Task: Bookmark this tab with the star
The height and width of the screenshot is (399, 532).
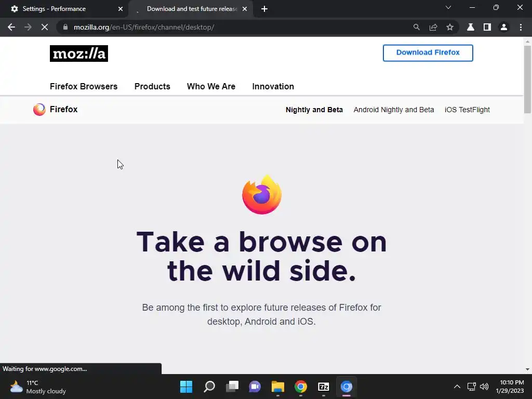Action: pos(450,27)
